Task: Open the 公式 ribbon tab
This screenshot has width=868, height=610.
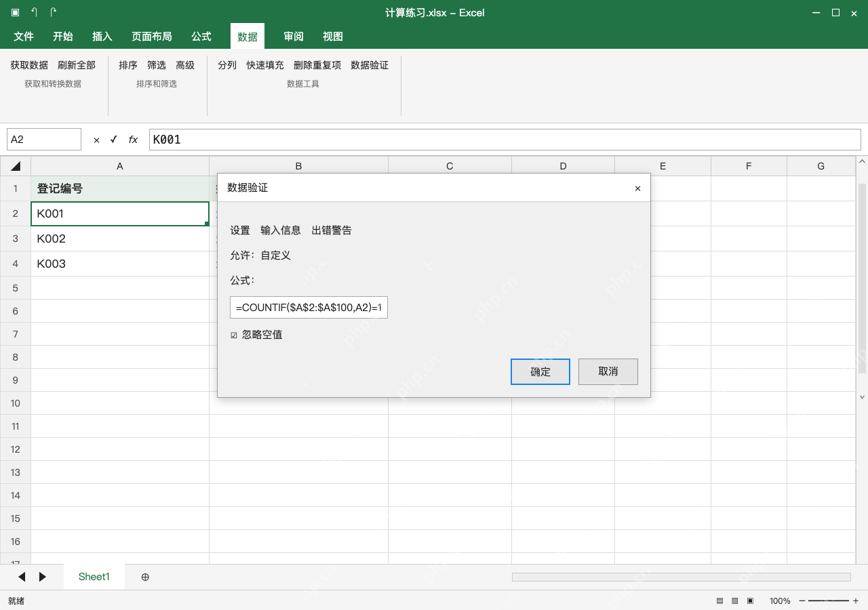Action: pyautogui.click(x=201, y=37)
